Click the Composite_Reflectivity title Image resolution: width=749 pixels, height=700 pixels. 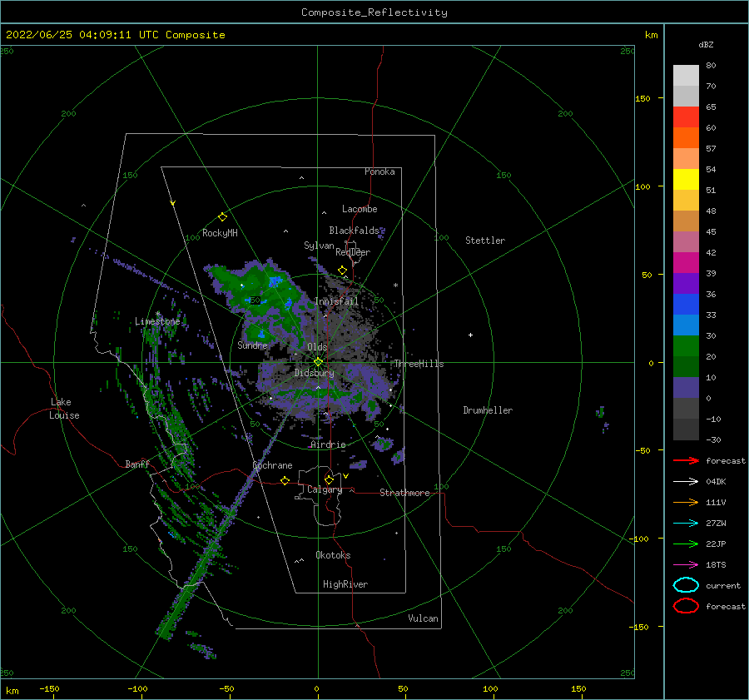pos(374,12)
